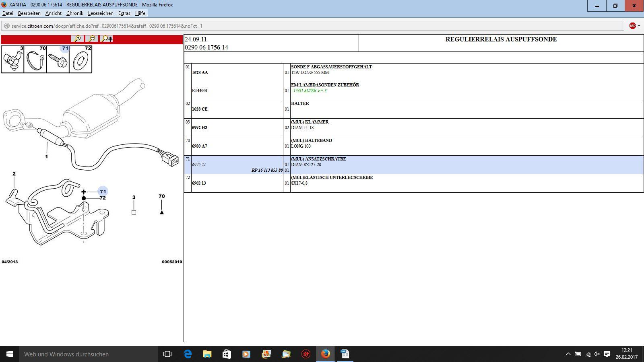
Task: Click the ELASTISCH UNTERLEGSCHEIBE description
Action: (x=332, y=177)
